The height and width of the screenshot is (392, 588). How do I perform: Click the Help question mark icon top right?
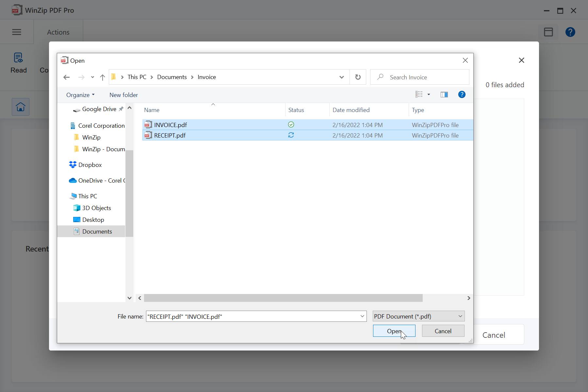click(570, 32)
